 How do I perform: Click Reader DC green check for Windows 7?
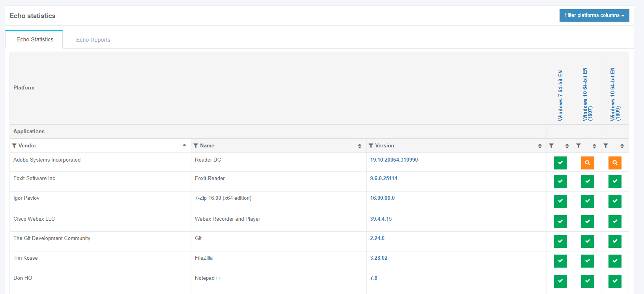tap(560, 163)
